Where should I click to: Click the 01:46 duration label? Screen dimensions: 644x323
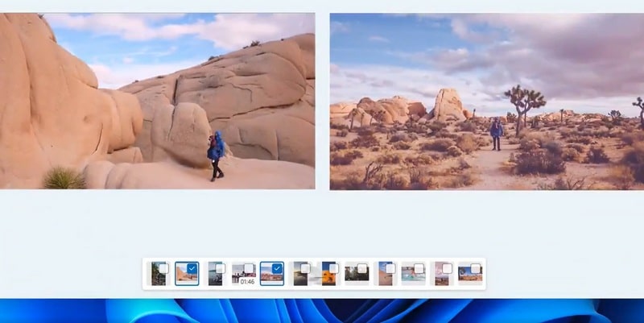point(247,281)
